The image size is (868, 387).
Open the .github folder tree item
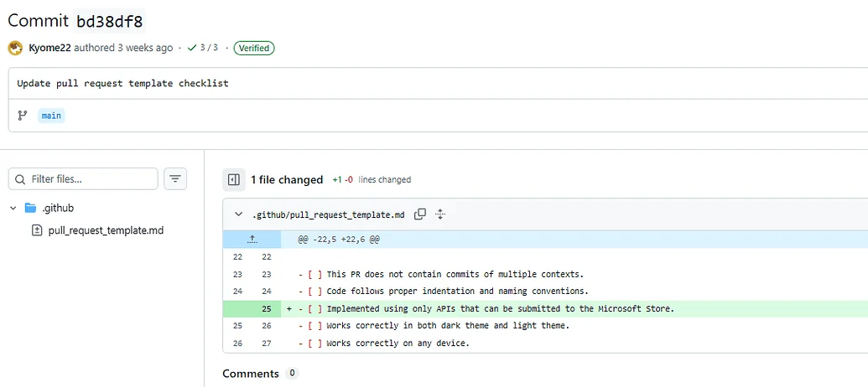58,208
